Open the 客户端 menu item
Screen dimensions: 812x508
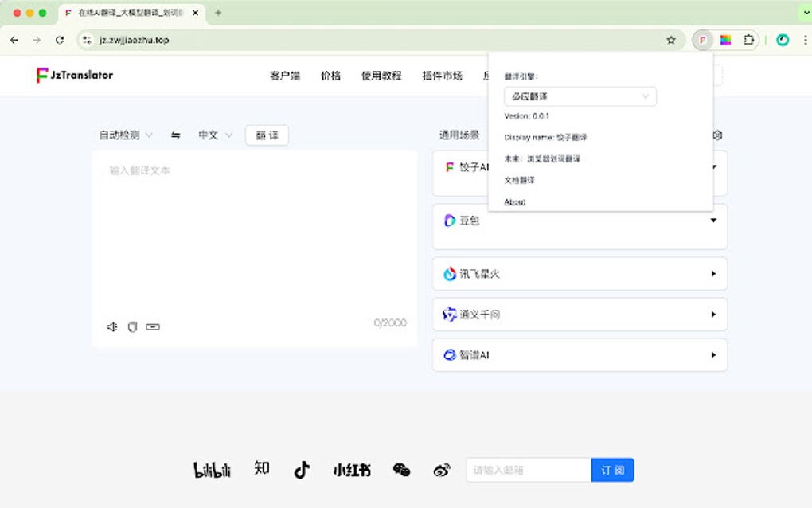285,76
